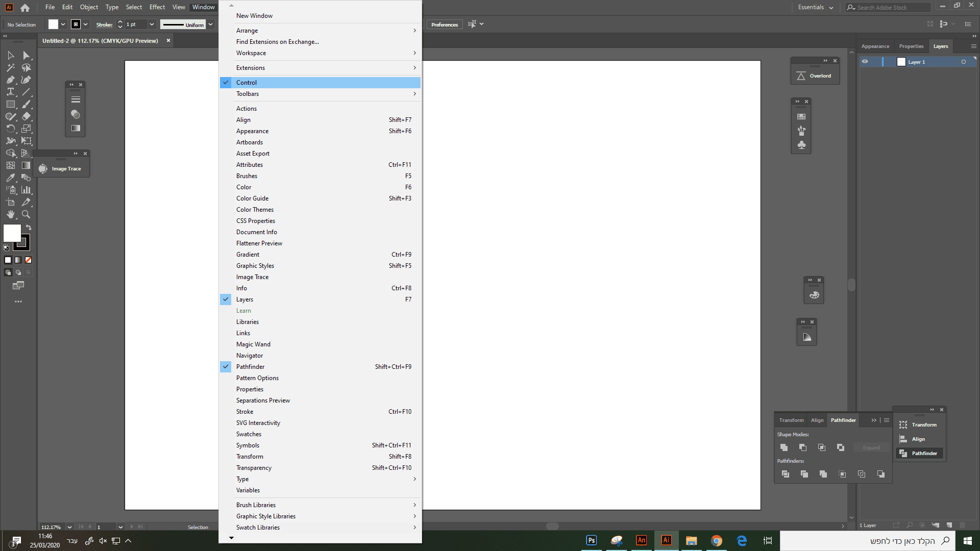Choose Swatches from the Window menu
980x551 pixels.
tap(249, 434)
